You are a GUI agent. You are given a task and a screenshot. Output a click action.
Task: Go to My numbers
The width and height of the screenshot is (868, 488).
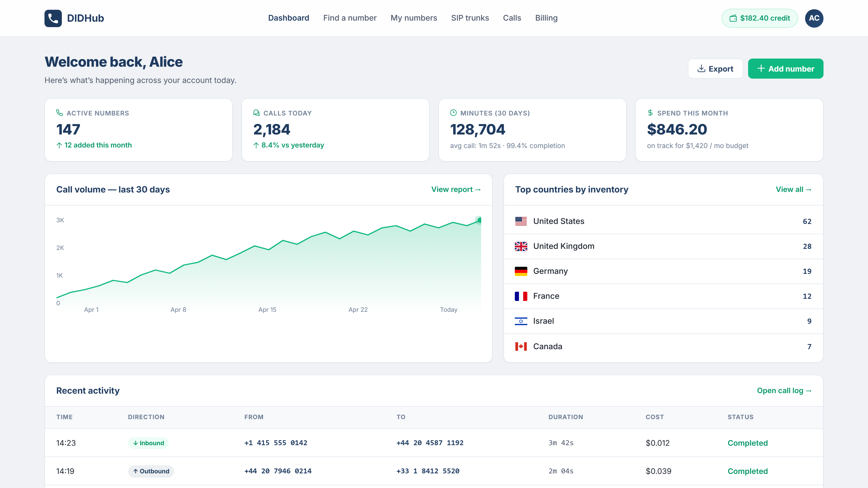413,18
